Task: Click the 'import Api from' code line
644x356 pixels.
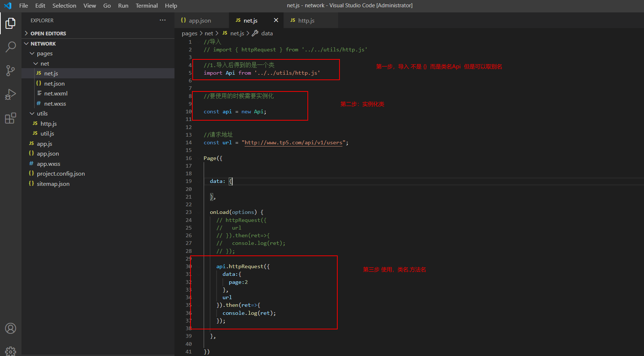Action: pos(262,73)
